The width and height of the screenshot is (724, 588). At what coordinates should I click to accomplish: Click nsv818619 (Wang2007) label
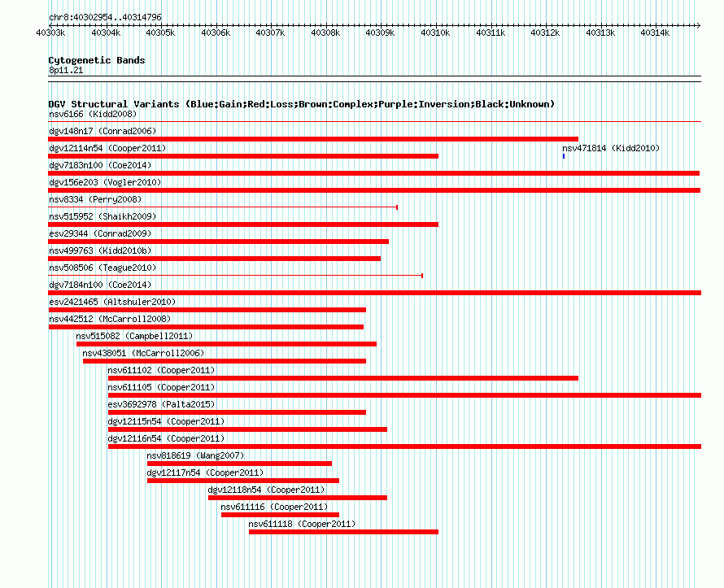pos(195,456)
